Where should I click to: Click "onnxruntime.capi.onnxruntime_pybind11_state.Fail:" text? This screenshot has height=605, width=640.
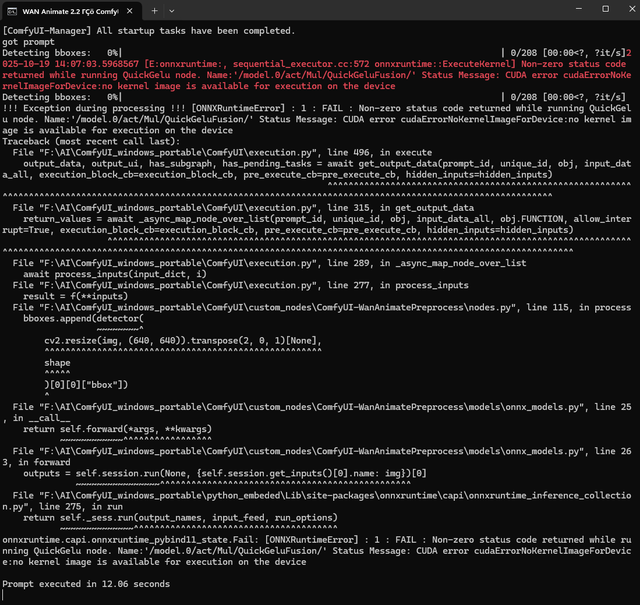pos(131,540)
